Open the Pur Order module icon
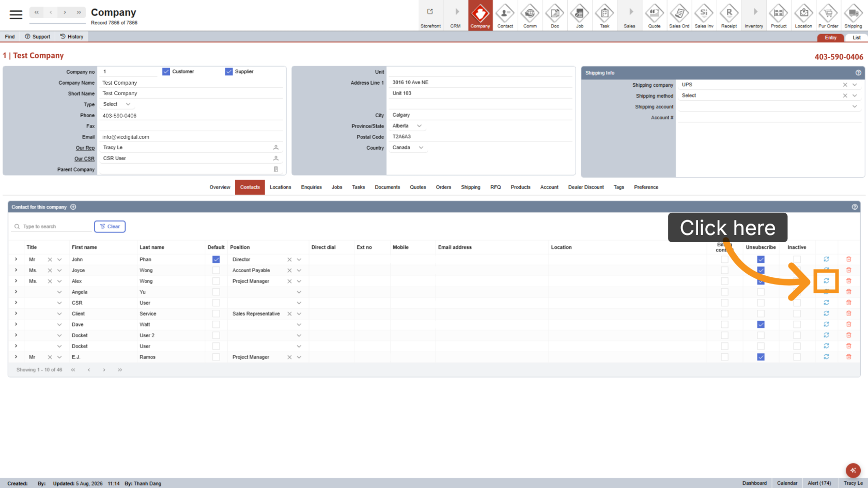 pyautogui.click(x=828, y=15)
